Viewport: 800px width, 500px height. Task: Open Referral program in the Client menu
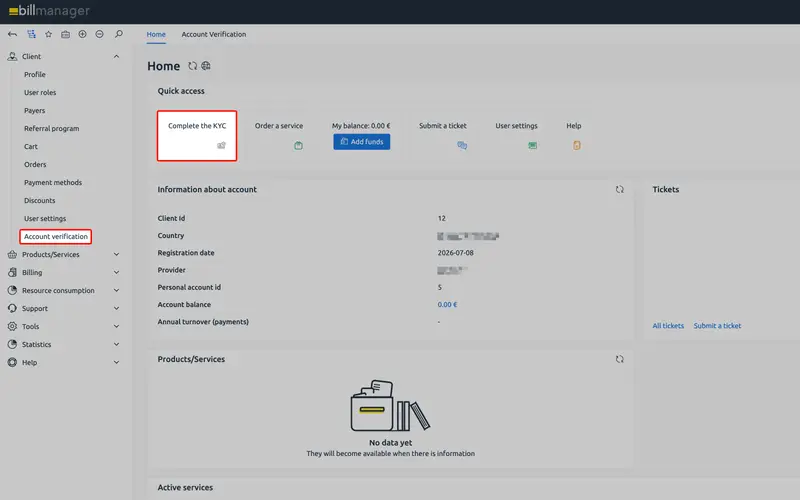[52, 129]
